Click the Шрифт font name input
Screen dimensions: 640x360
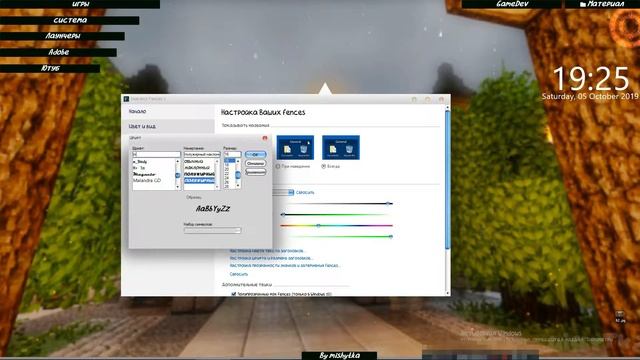click(x=156, y=154)
